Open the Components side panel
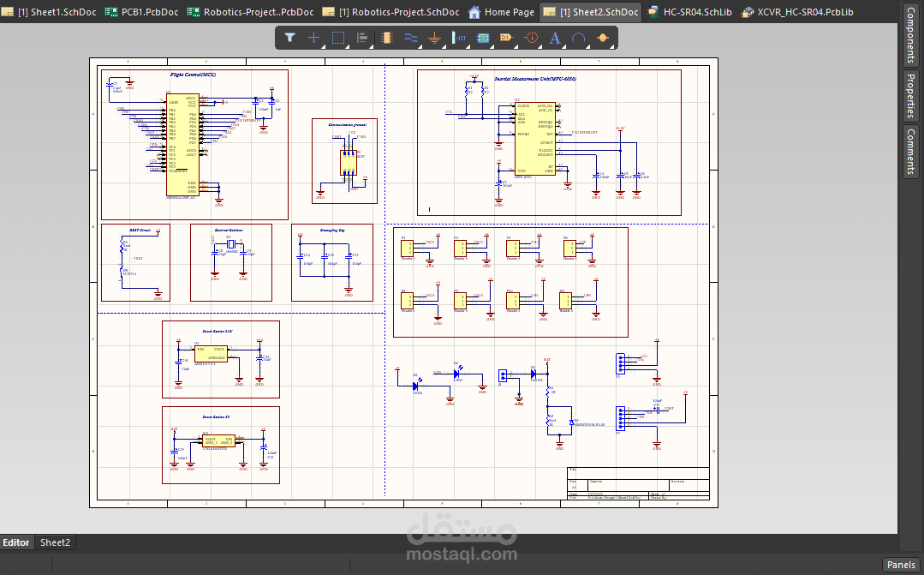 (910, 35)
